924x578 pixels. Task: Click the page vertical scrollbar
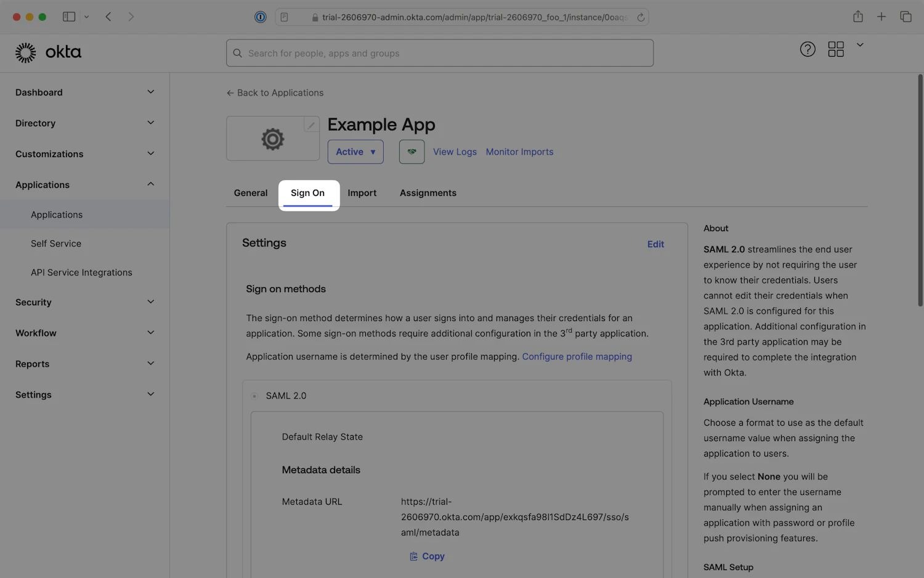(x=920, y=191)
